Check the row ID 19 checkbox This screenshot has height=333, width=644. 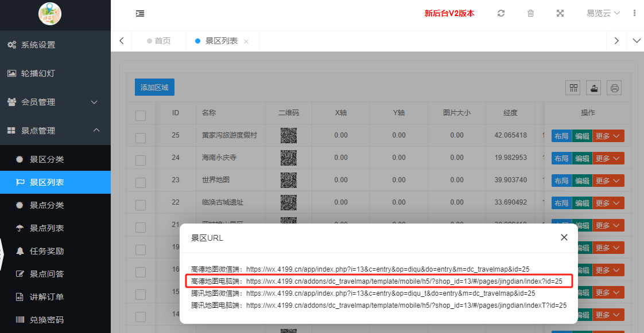pos(141,250)
